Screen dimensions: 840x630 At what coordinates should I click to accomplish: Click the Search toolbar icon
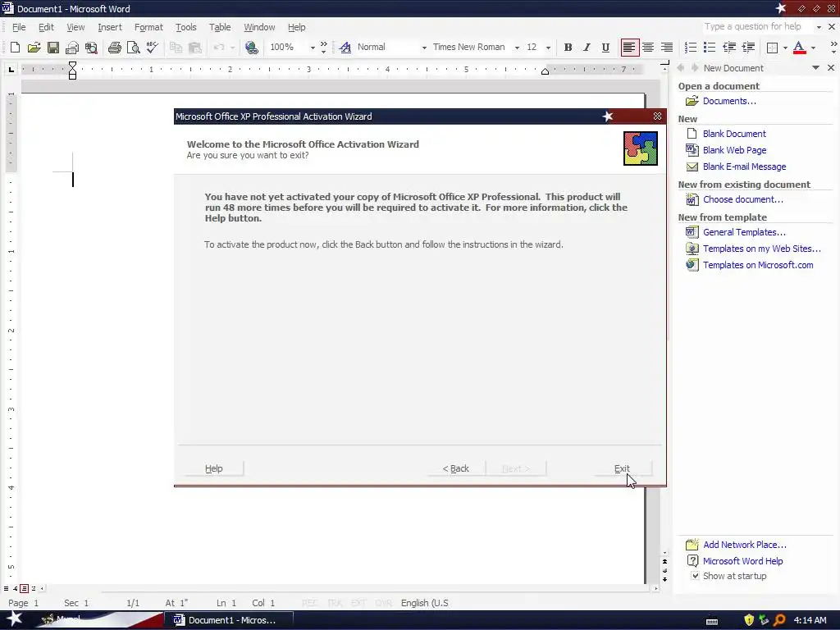pos(91,47)
